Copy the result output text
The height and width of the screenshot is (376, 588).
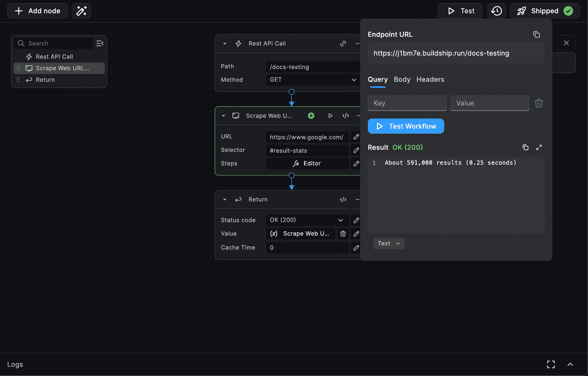[x=525, y=148]
